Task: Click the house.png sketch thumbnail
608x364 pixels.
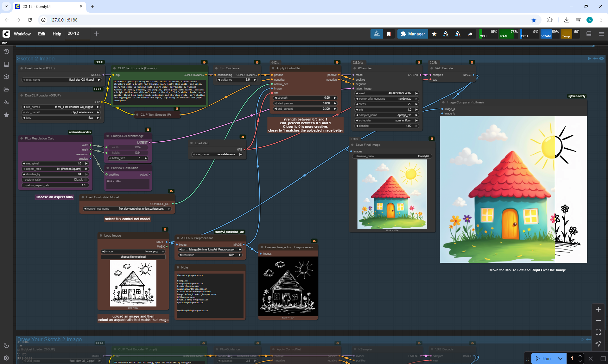Action: click(133, 283)
